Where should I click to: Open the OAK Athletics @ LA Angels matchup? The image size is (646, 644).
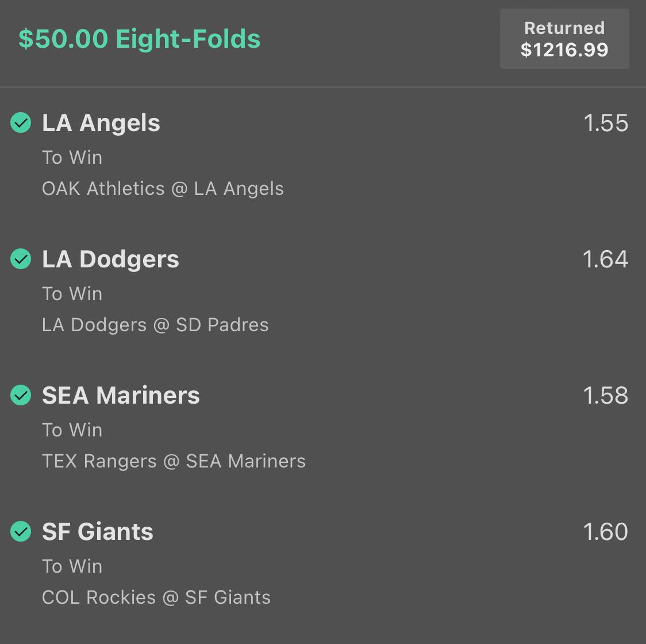pos(163,189)
